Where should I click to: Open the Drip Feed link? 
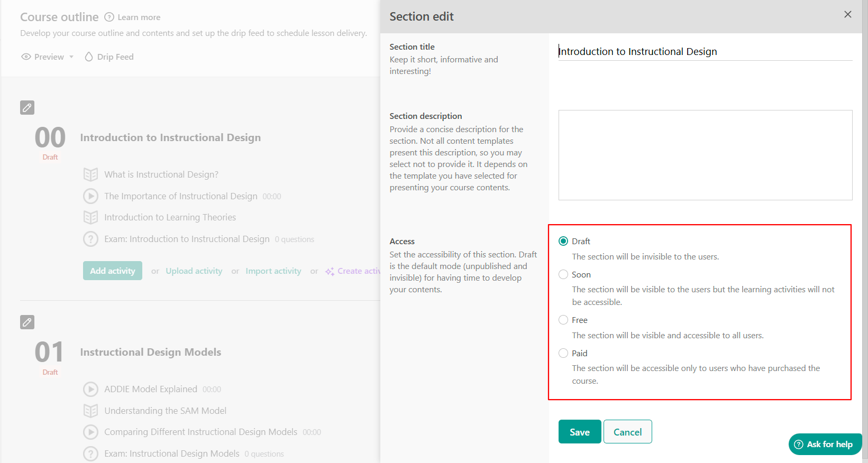[115, 57]
